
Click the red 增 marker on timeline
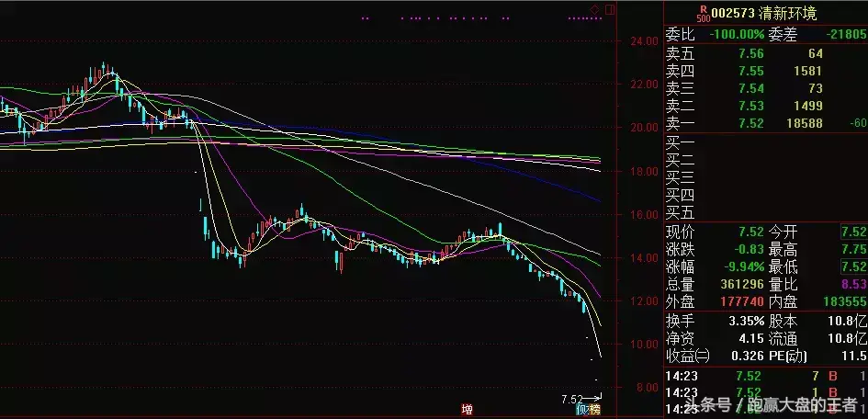coord(467,407)
